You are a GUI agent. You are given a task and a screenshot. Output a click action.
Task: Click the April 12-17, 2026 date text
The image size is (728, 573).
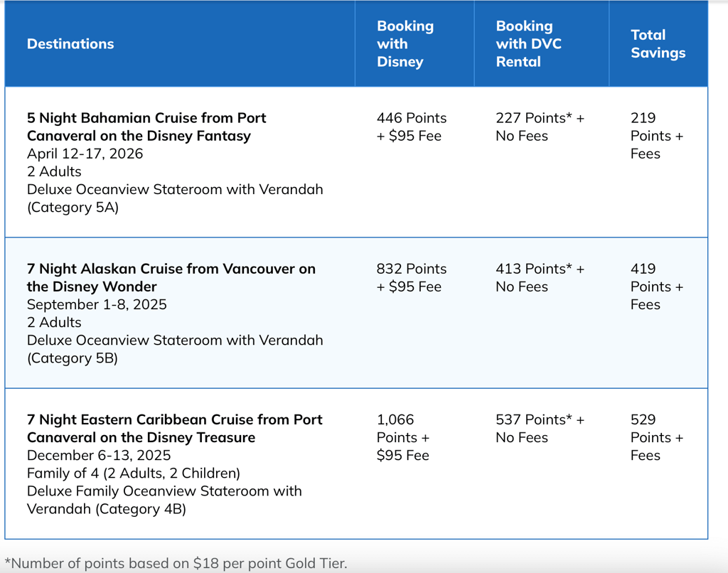click(x=85, y=154)
